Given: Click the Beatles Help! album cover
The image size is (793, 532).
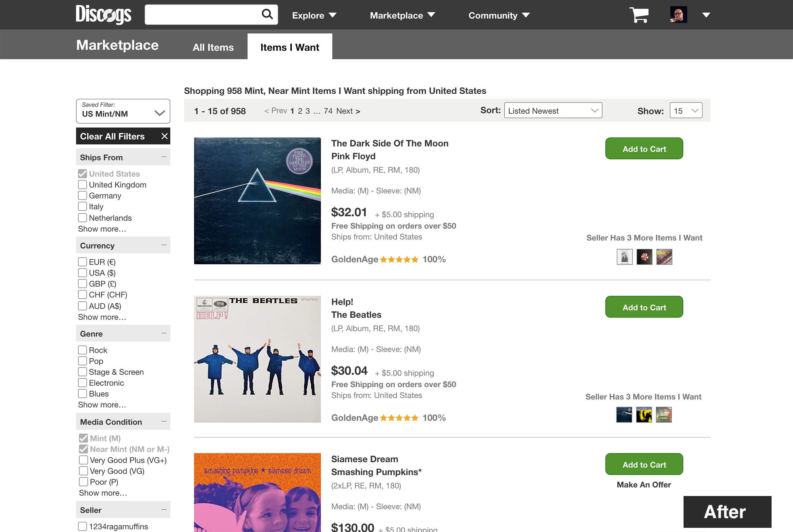Looking at the screenshot, I should (257, 359).
